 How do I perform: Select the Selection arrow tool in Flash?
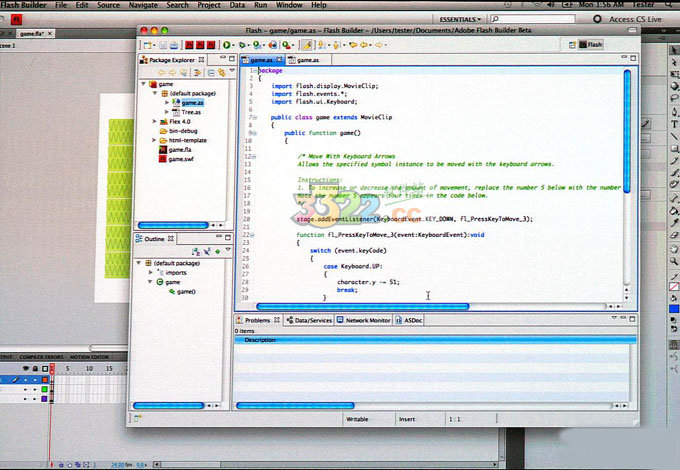tap(674, 51)
